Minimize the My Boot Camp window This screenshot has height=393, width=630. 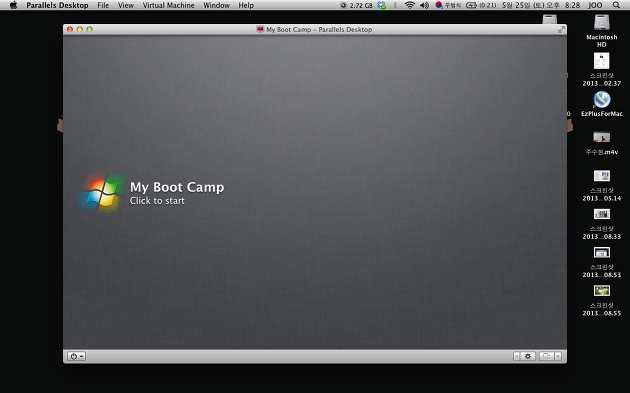(x=80, y=29)
